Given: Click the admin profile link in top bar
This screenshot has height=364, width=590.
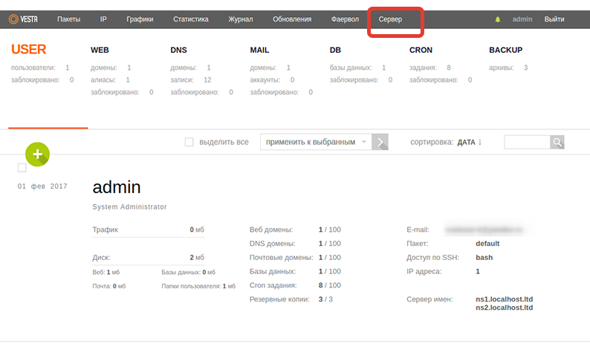Looking at the screenshot, I should (x=522, y=19).
